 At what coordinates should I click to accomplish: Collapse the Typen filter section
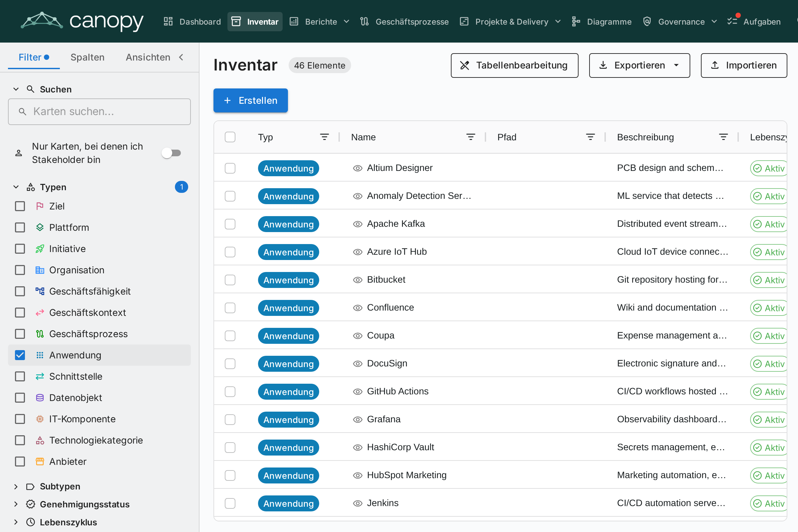tap(16, 187)
